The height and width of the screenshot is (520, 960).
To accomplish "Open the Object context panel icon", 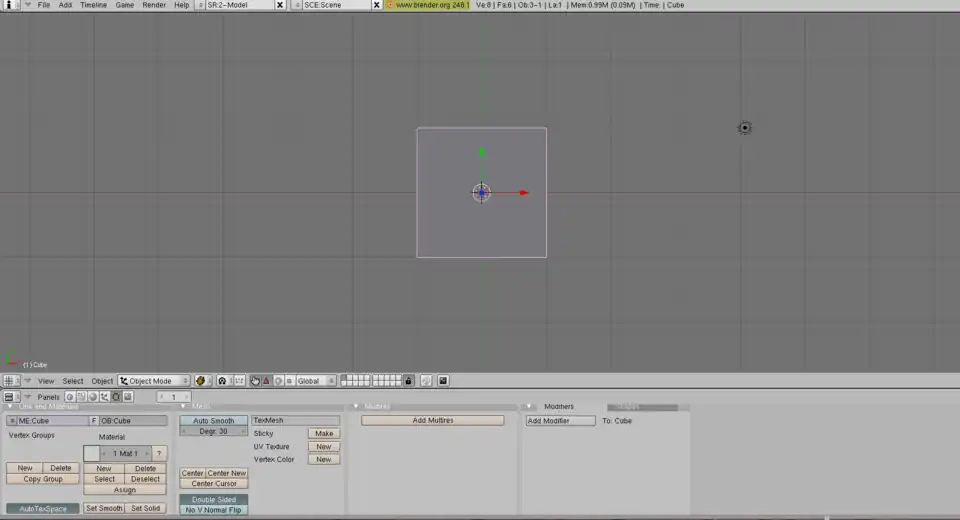I will pyautogui.click(x=105, y=397).
